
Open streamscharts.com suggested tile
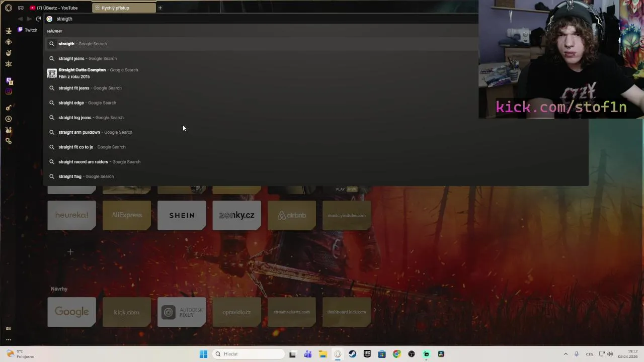click(x=292, y=312)
